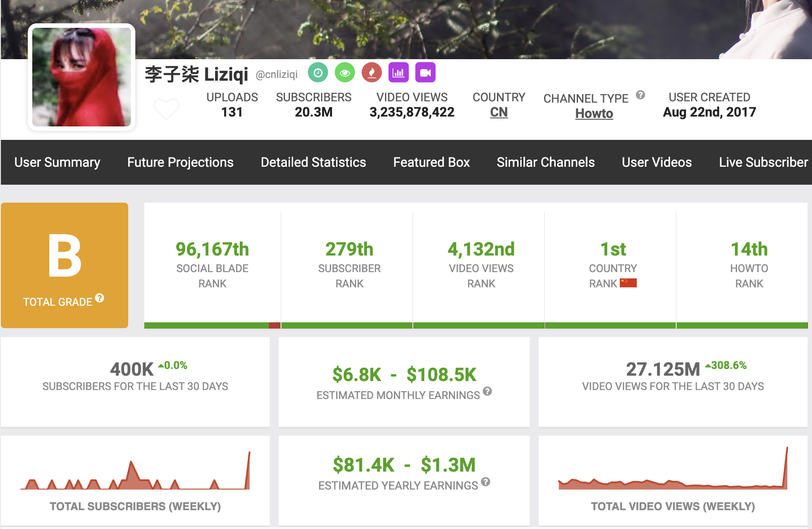Screen dimensions: 812x529
Task: Open the Channel Type help question mark
Action: 640,95
